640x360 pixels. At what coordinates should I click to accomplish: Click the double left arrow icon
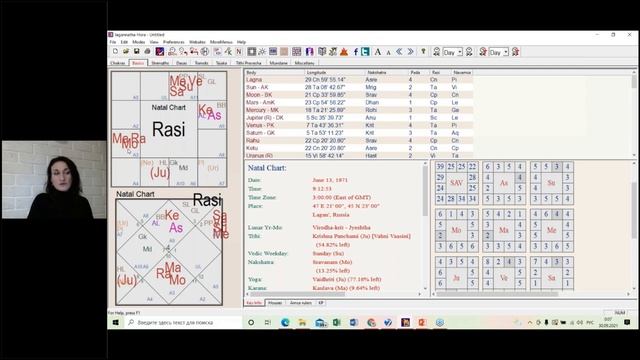399,51
